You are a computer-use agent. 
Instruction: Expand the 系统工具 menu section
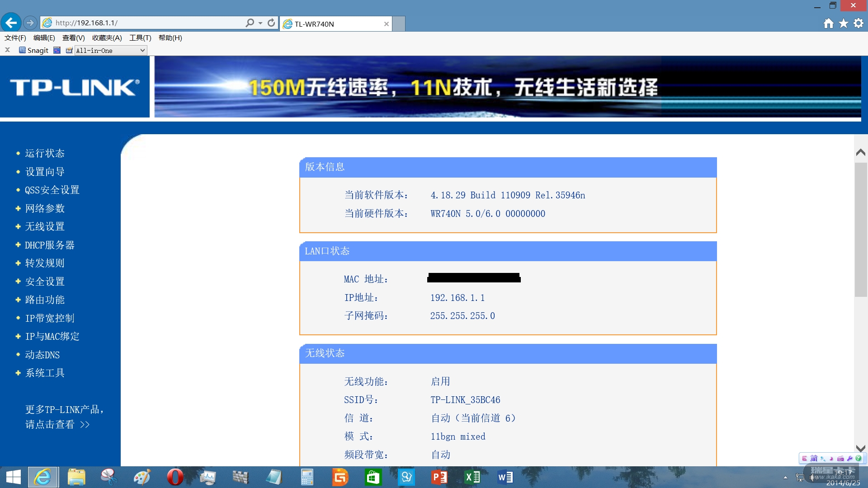pos(45,373)
